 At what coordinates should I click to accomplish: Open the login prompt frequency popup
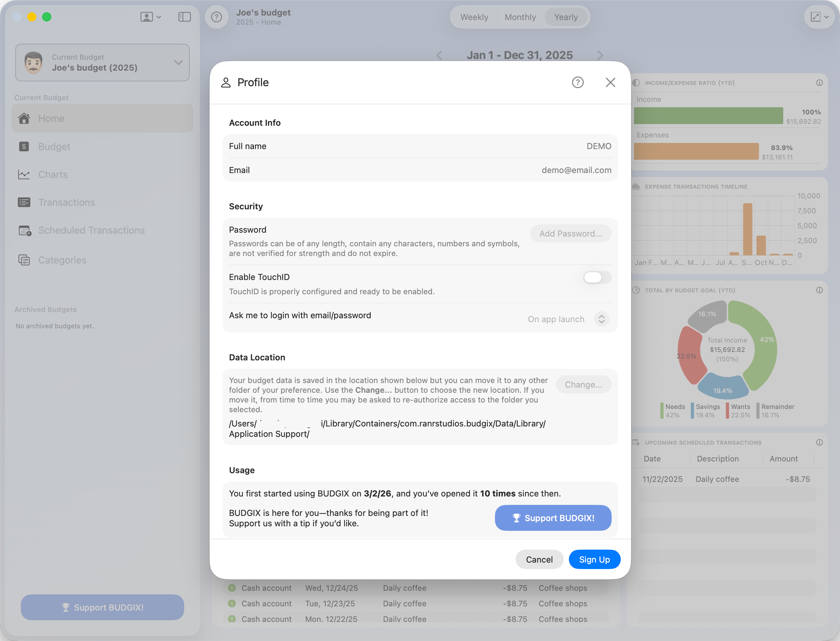point(601,319)
